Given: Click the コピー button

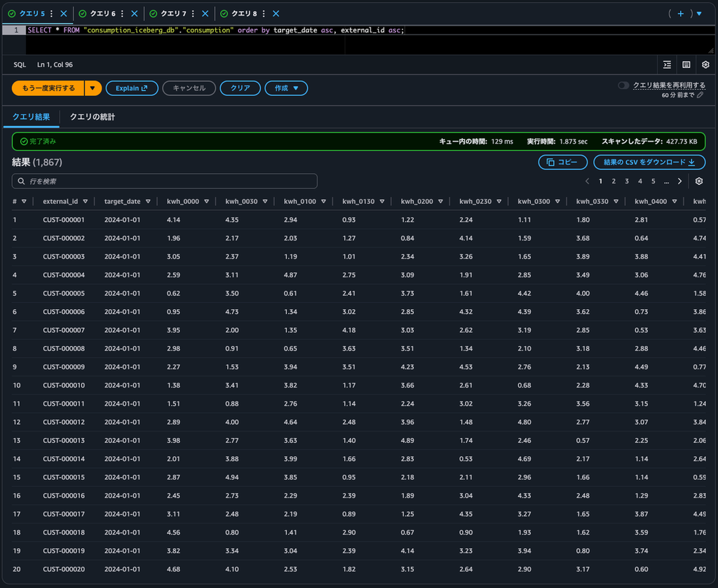Looking at the screenshot, I should click(x=563, y=162).
